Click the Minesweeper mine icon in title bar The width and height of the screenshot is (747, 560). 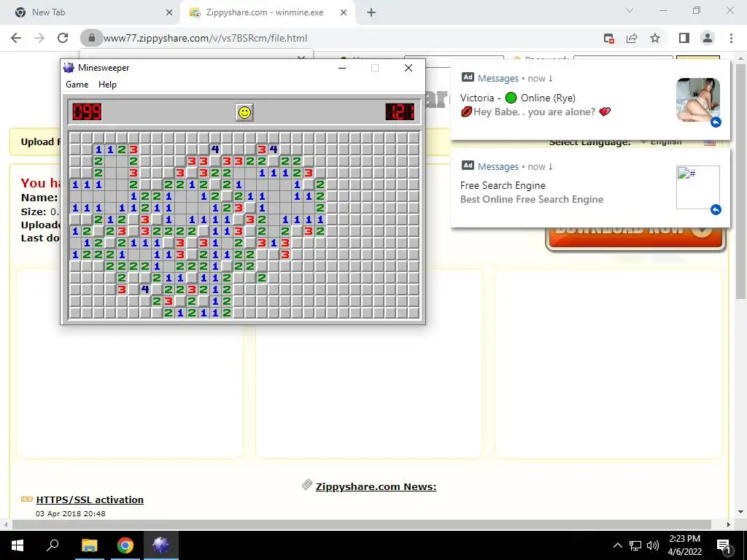coord(69,68)
